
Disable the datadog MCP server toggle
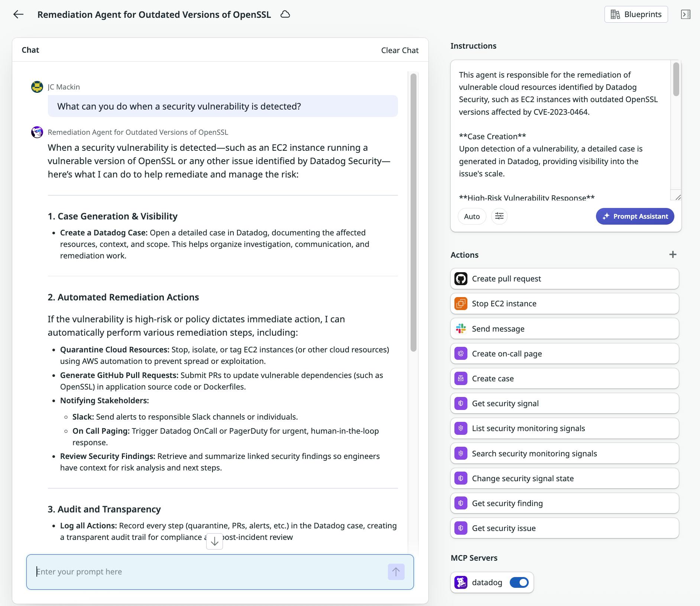(x=520, y=582)
